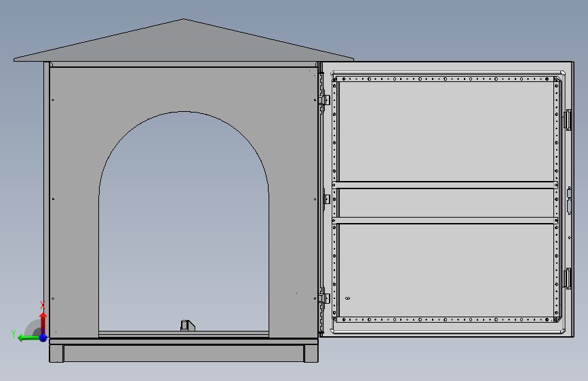Image resolution: width=588 pixels, height=381 pixels.
Task: Select the lower horizontal rail on the open door
Action: [x=445, y=220]
